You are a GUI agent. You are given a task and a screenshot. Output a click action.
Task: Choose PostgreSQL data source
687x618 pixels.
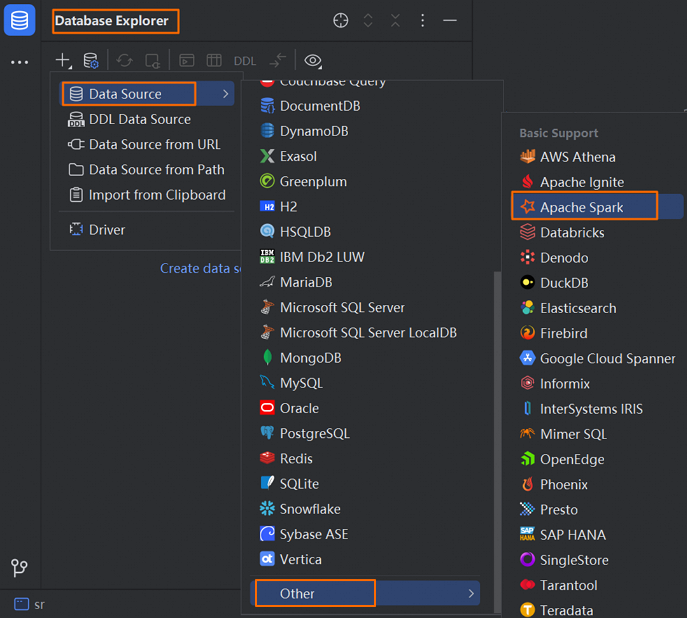tap(365, 434)
